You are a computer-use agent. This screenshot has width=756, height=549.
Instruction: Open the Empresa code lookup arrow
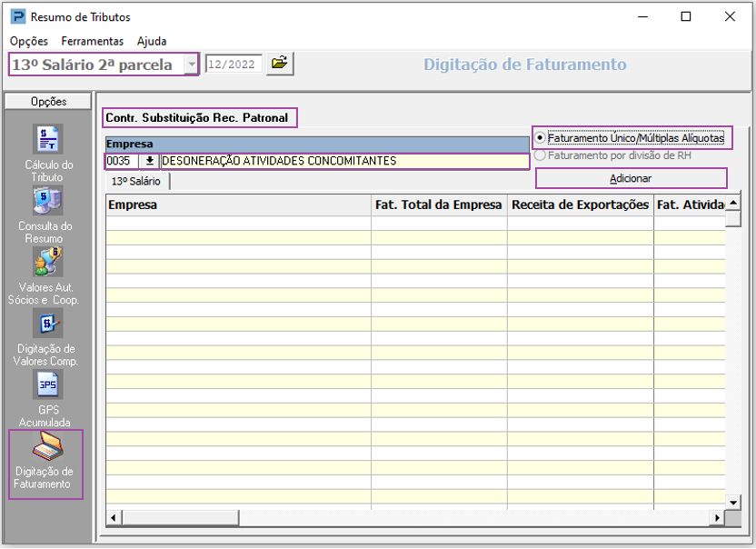pos(149,161)
